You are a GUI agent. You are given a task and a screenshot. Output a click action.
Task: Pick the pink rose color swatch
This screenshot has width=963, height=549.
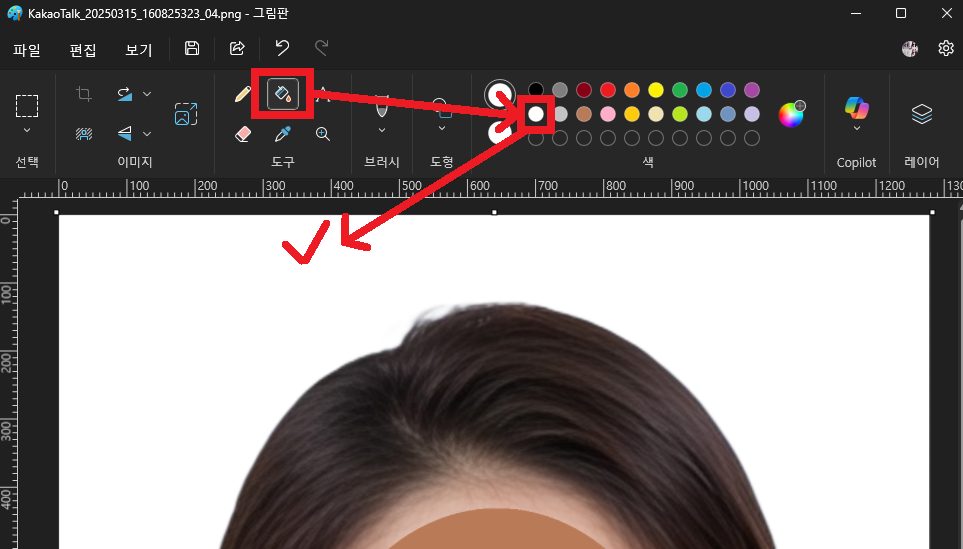click(608, 114)
